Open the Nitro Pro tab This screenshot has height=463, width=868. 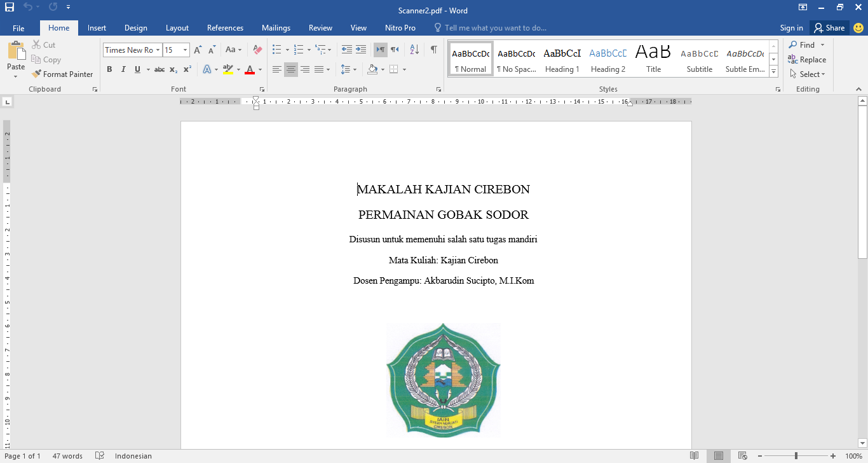coord(400,27)
